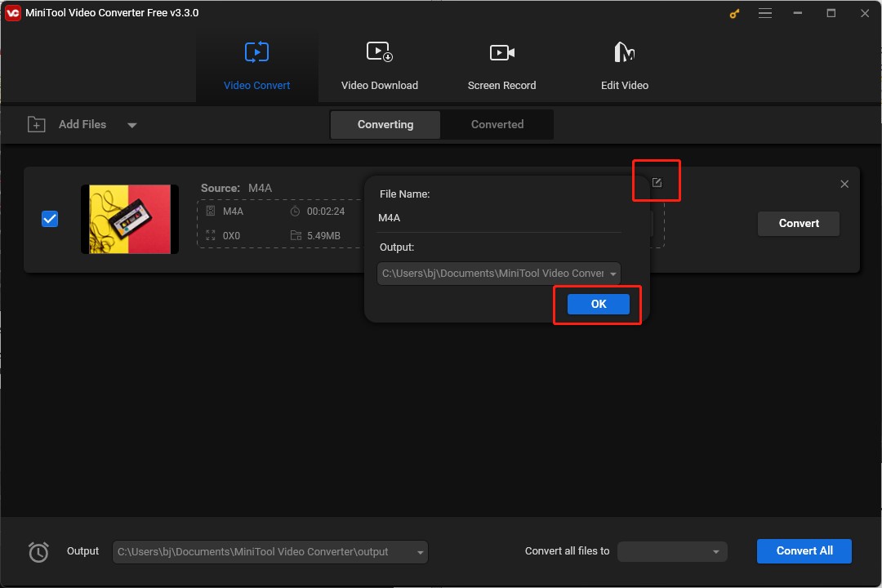Click the Convert All button
This screenshot has width=882, height=588.
(x=804, y=551)
